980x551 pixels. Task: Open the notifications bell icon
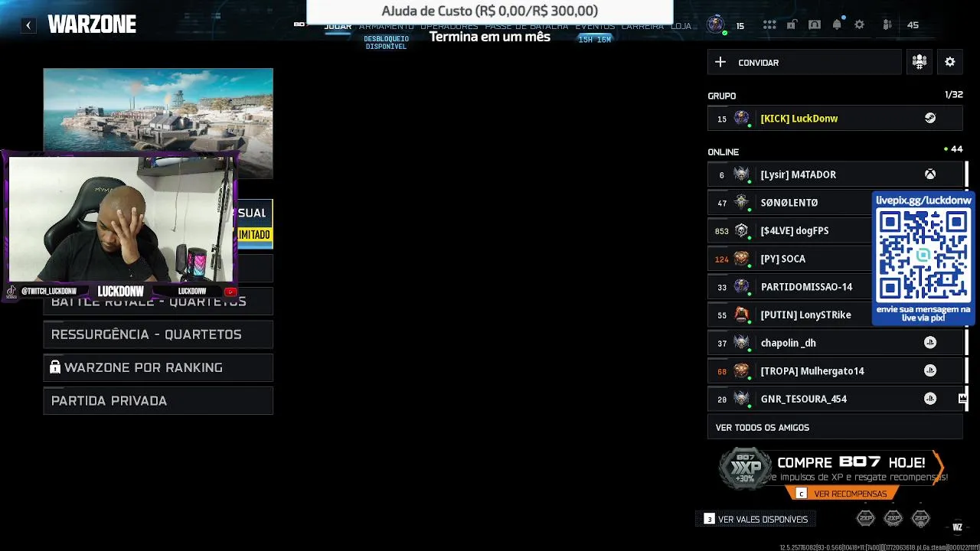pos(837,25)
